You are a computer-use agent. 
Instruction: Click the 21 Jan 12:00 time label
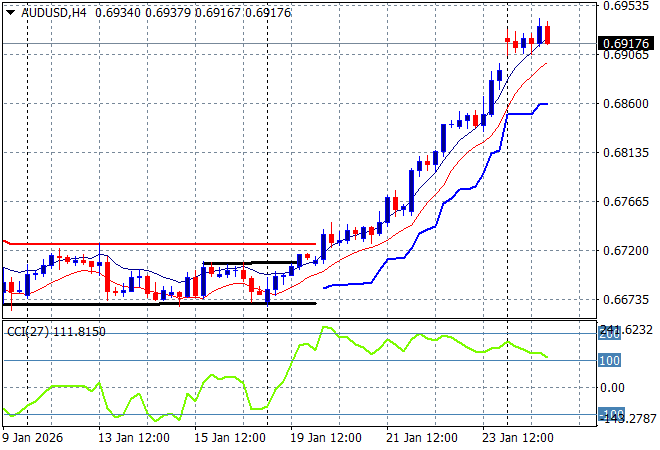[x=422, y=437]
